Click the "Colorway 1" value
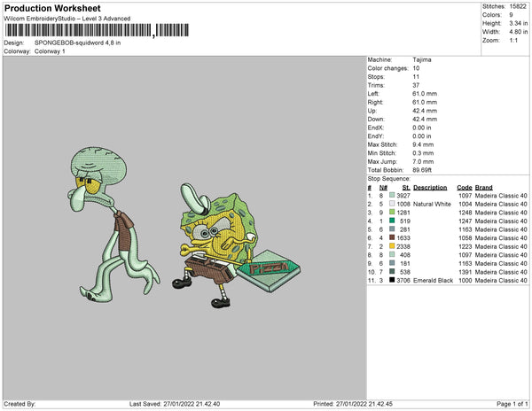Screen dimensions: 532x411 [x=50, y=51]
